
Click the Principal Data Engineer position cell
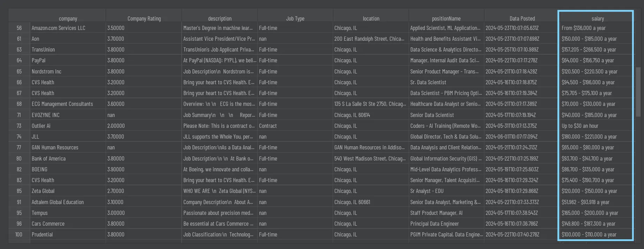click(446, 224)
